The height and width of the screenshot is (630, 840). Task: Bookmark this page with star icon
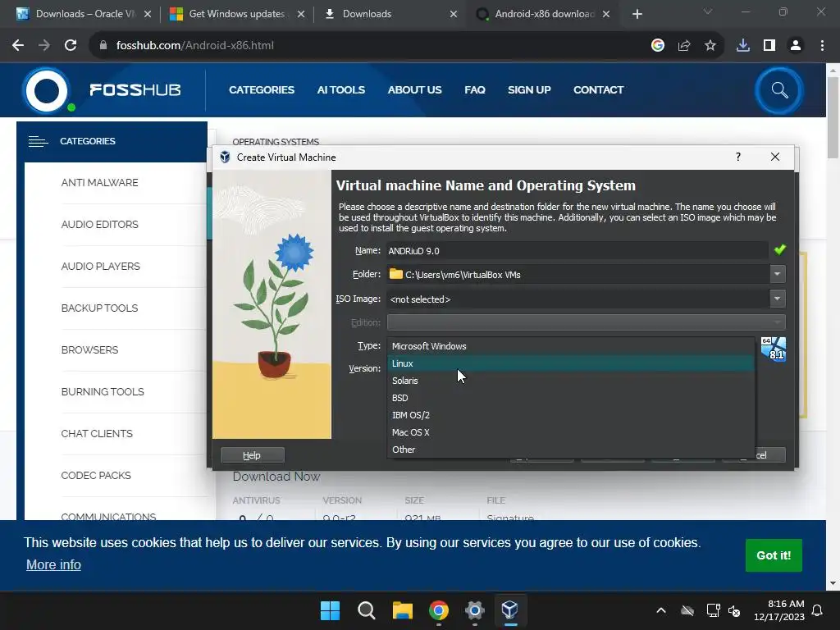click(710, 46)
